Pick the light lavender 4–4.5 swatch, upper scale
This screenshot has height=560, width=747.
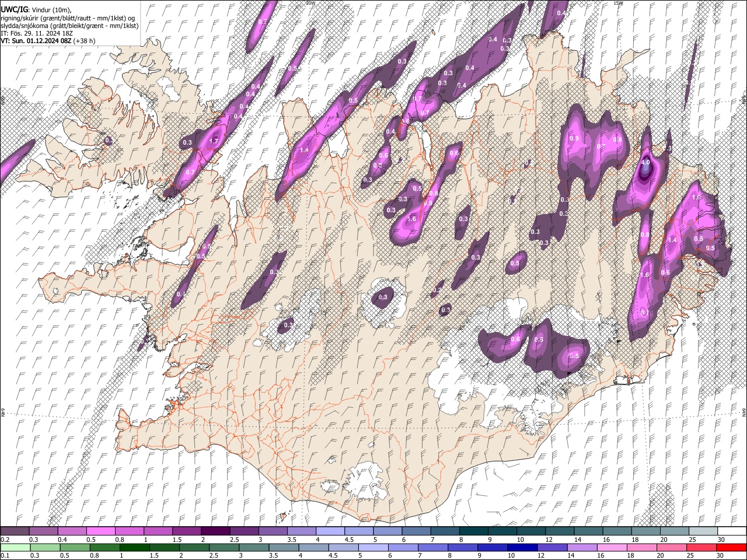tap(330, 531)
